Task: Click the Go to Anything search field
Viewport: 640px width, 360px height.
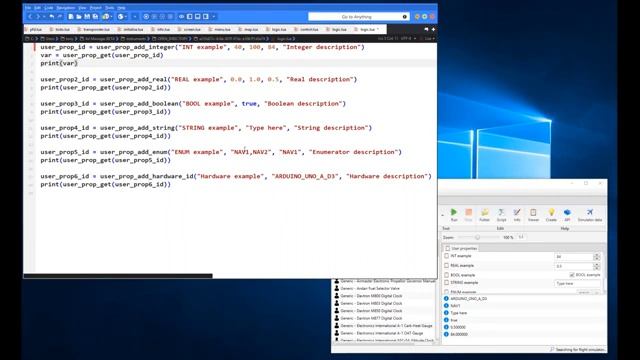Action: (x=358, y=17)
